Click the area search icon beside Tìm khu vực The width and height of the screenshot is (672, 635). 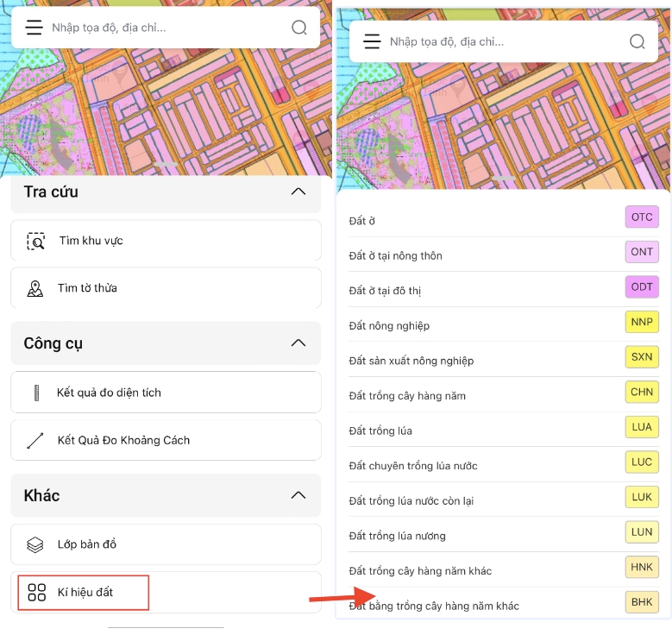coord(35,241)
